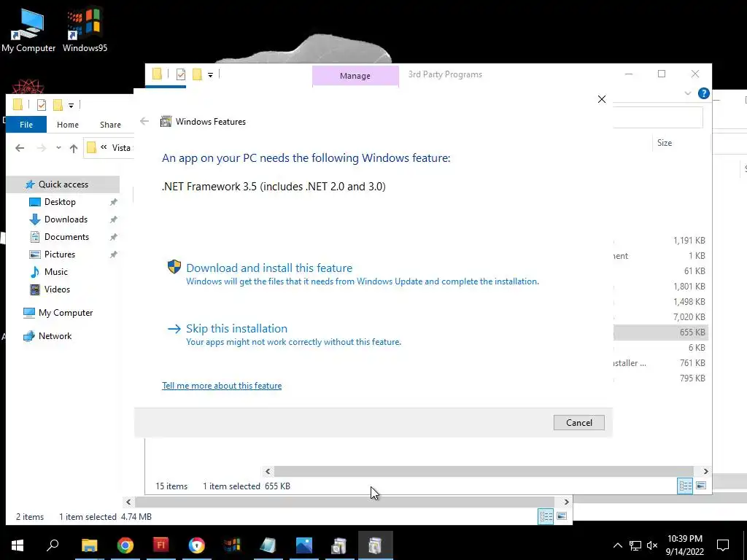Open the Customize Quick Access Toolbar dropdown in Vista window
Screen dimensions: 747x560
[x=71, y=106]
